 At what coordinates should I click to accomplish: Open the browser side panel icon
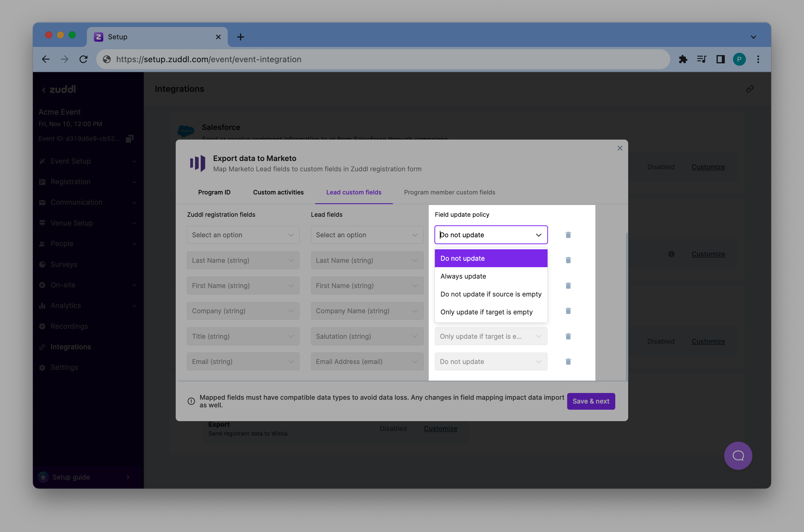pos(720,59)
